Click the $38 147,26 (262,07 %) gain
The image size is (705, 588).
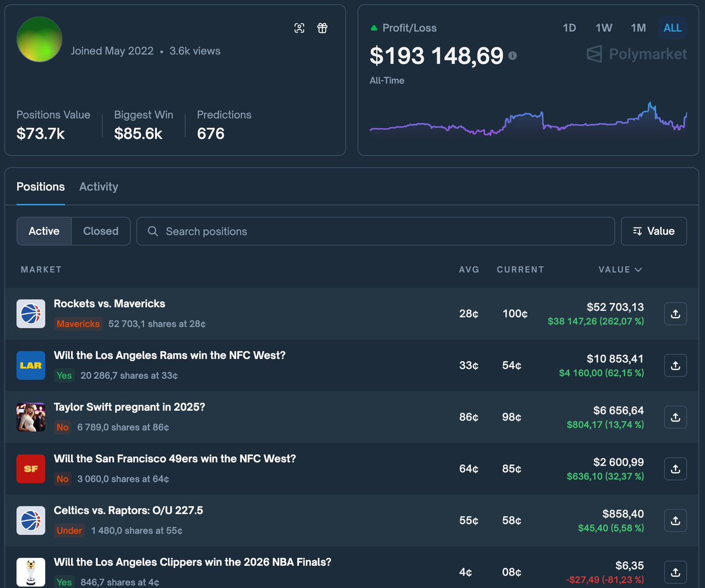(596, 321)
